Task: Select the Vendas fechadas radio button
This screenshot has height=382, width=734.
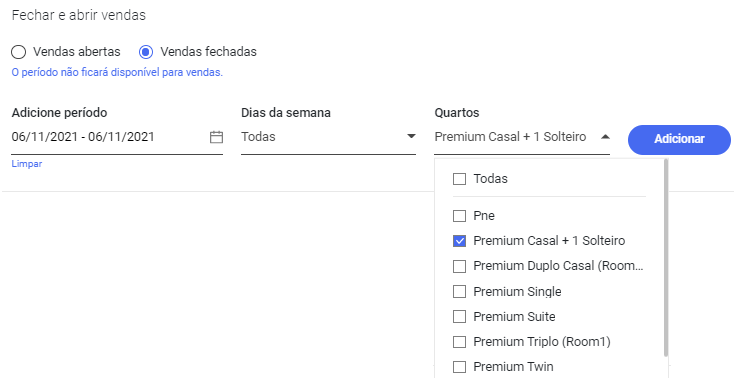Action: [146, 51]
